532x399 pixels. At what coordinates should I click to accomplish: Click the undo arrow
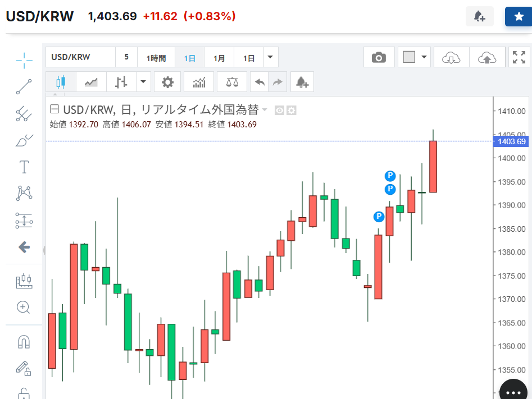click(x=260, y=82)
